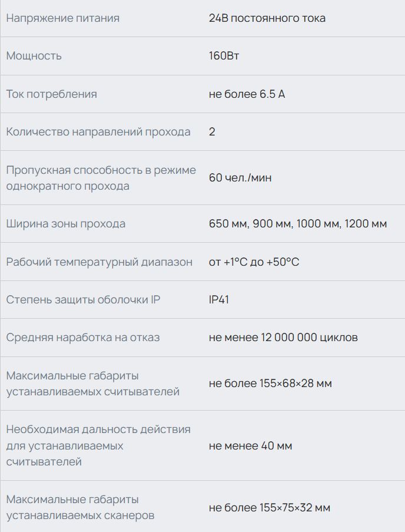Click the "Мощность" label
The width and height of the screenshot is (405, 532).
(34, 56)
